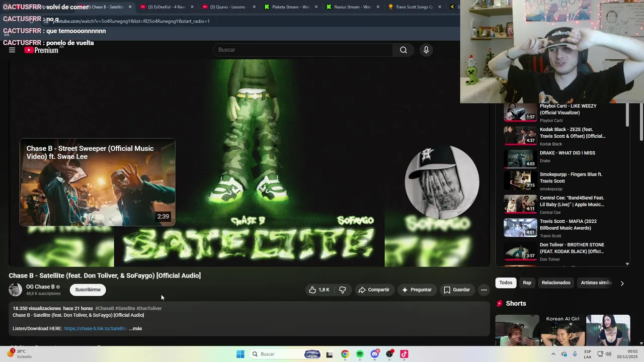
Task: Play DRAKE WHAT DID I MISS thumbnail
Action: tap(521, 159)
